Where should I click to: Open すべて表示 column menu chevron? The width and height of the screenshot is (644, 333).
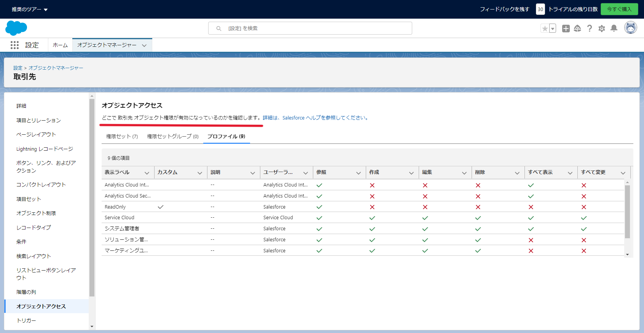(570, 173)
